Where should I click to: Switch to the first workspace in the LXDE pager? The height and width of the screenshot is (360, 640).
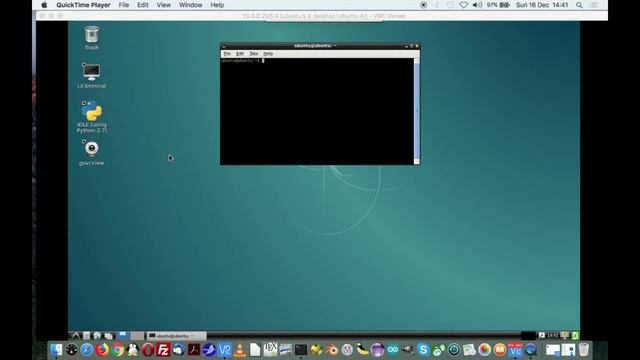(x=123, y=336)
